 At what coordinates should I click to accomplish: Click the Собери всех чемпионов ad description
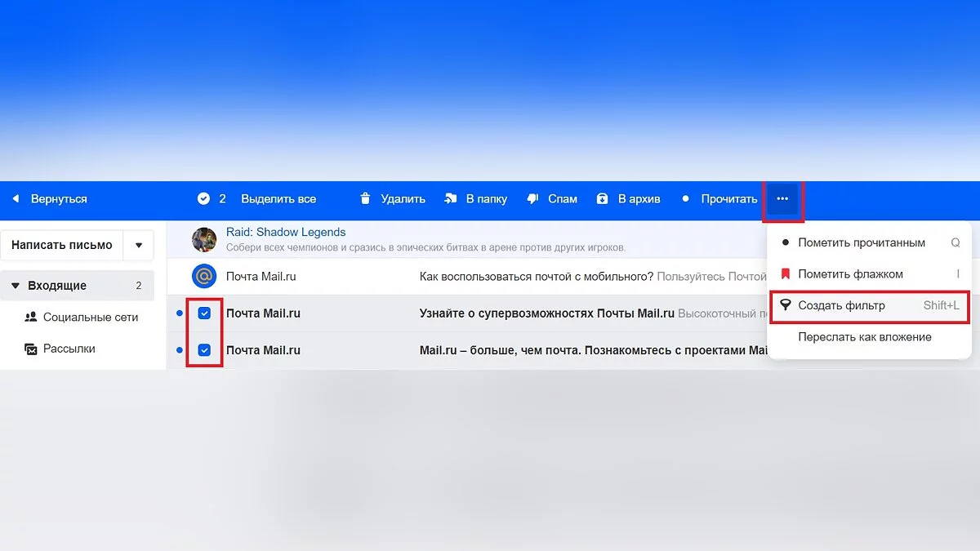[x=425, y=247]
